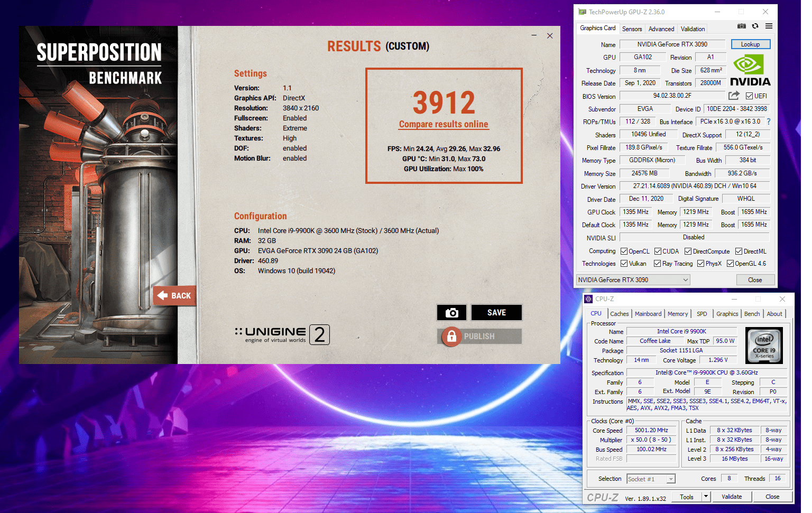Screen dimensions: 812x513
Task: Close the Superposition results window
Action: point(550,35)
